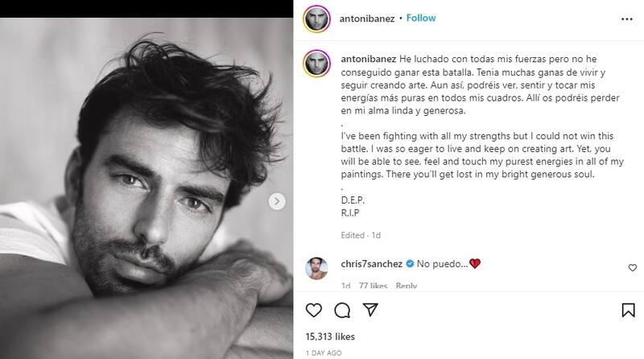Viewport: 644px width, 359px height.
Task: Reply to chris7sanchez's comment
Action: click(407, 285)
